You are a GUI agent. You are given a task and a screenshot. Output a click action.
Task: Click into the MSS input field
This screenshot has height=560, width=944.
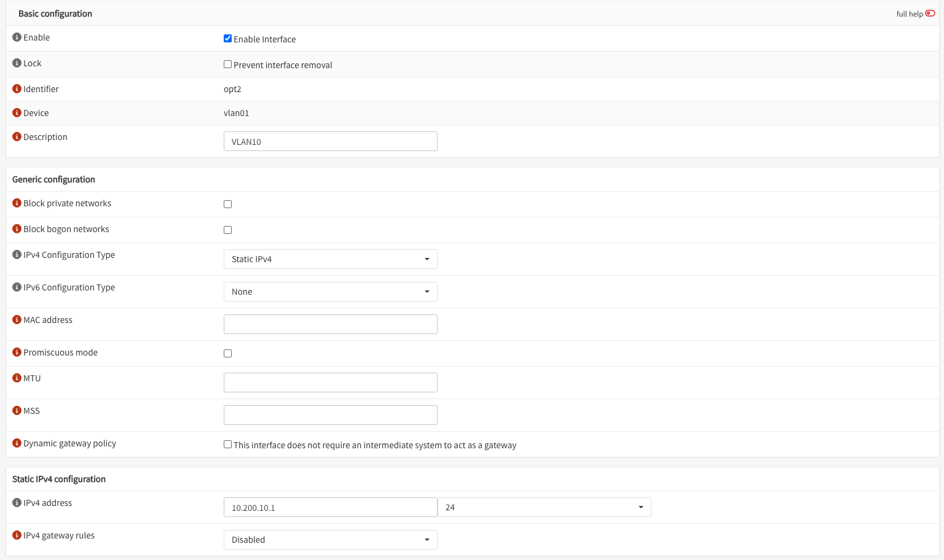click(330, 415)
